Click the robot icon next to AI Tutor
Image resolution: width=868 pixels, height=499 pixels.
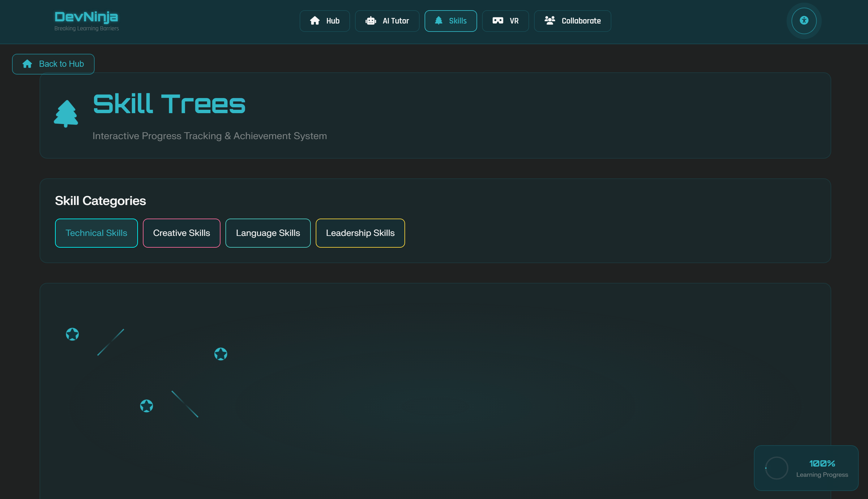click(370, 21)
